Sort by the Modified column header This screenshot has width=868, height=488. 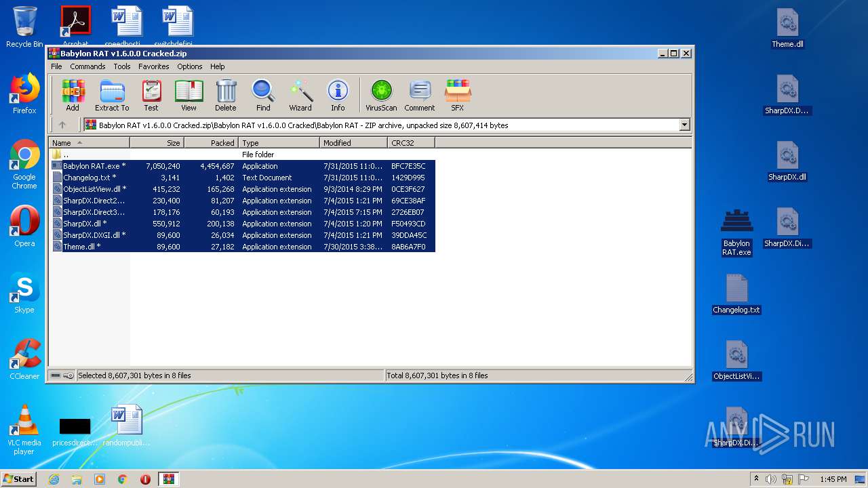pyautogui.click(x=353, y=143)
